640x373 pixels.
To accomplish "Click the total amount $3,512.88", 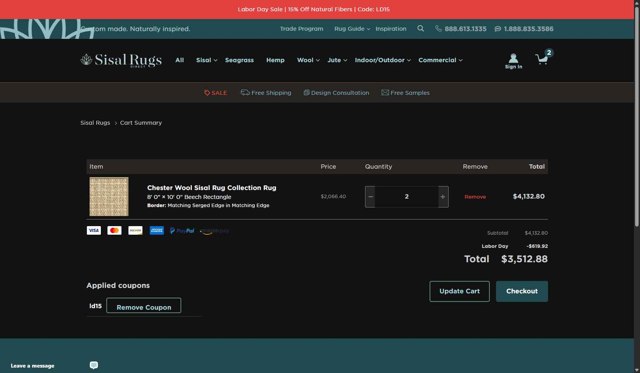I will pos(524,259).
